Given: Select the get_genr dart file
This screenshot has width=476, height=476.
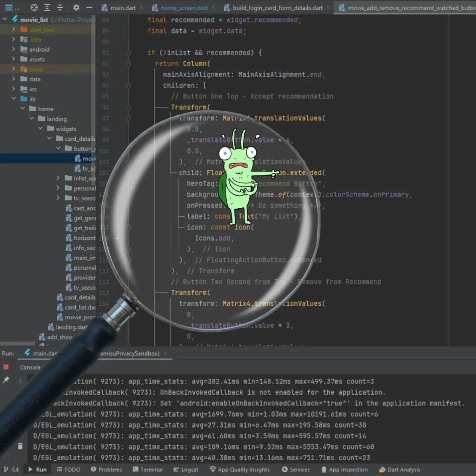Looking at the screenshot, I should coord(80,218).
